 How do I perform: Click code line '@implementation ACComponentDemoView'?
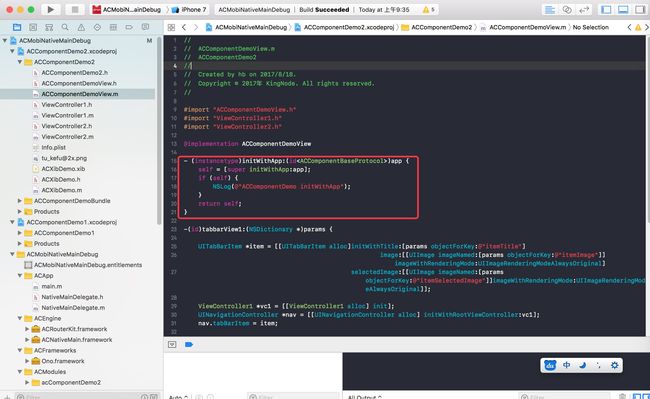point(247,144)
